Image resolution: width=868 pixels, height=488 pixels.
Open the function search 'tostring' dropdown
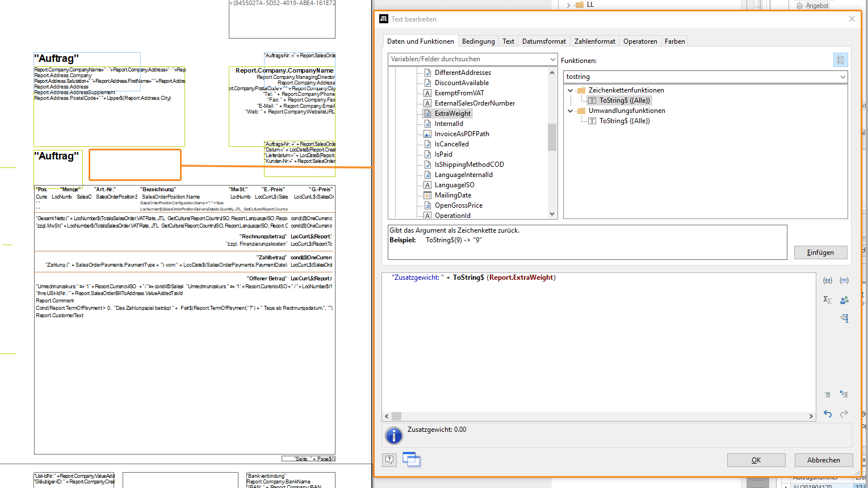click(x=842, y=77)
